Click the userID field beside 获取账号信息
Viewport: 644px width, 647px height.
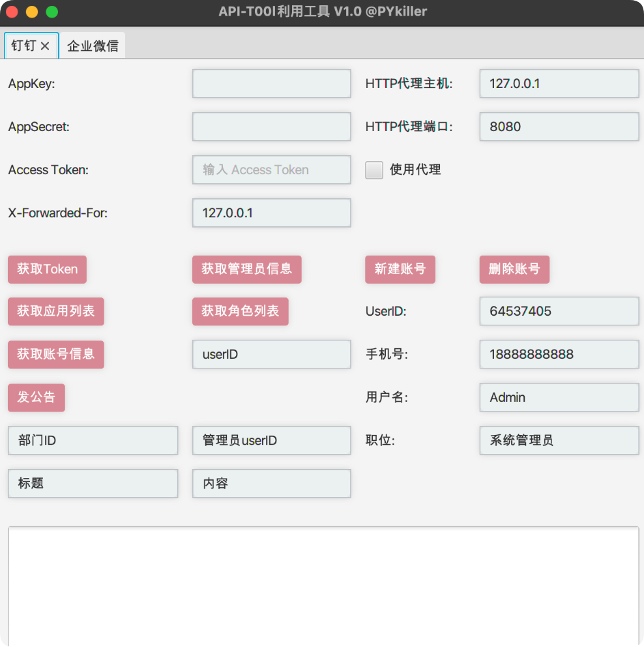pos(272,354)
